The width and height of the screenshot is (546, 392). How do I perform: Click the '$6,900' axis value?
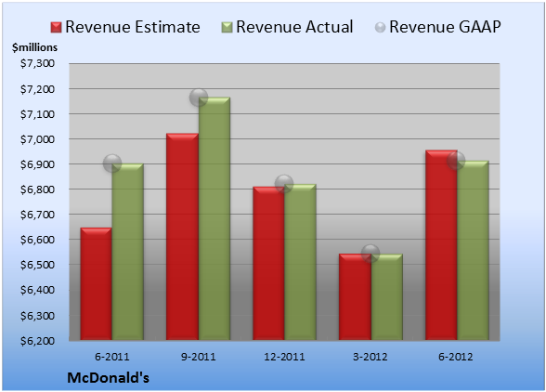pos(37,164)
